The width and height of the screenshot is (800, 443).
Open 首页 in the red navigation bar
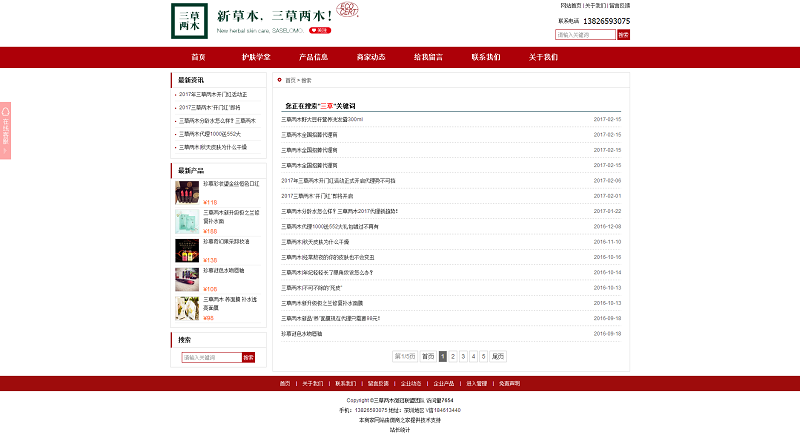(199, 57)
